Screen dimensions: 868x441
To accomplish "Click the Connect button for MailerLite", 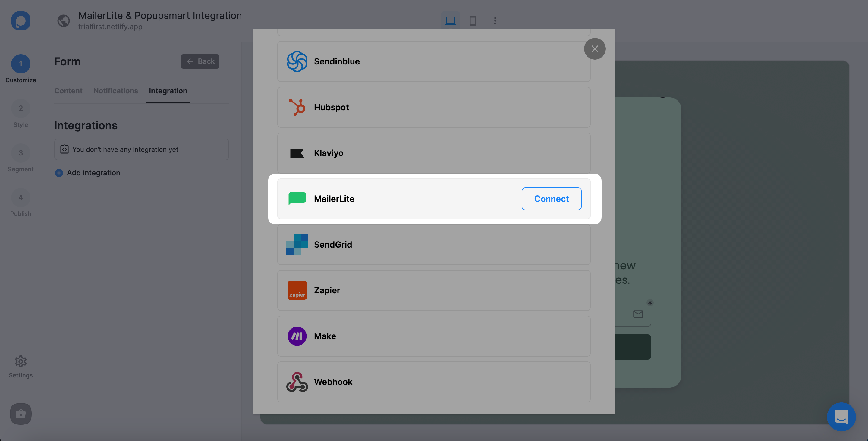I will [x=551, y=199].
